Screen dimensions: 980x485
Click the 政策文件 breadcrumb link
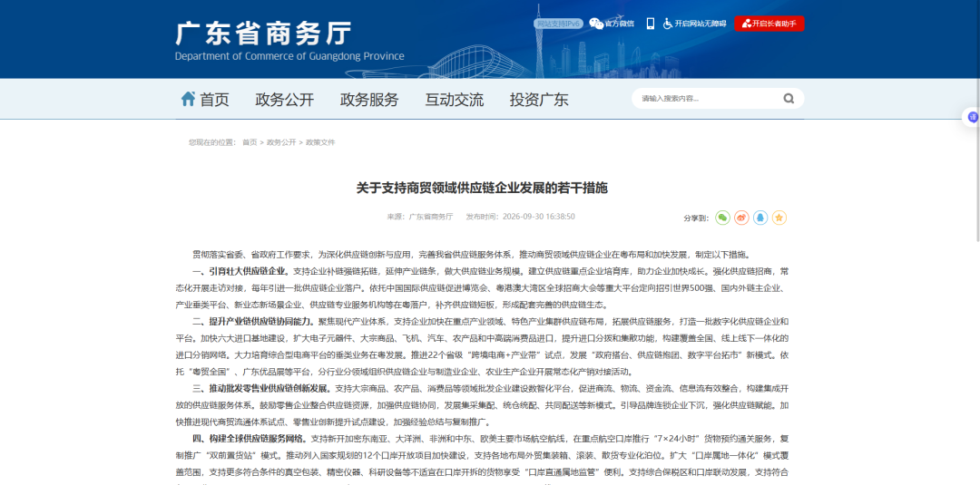point(320,142)
